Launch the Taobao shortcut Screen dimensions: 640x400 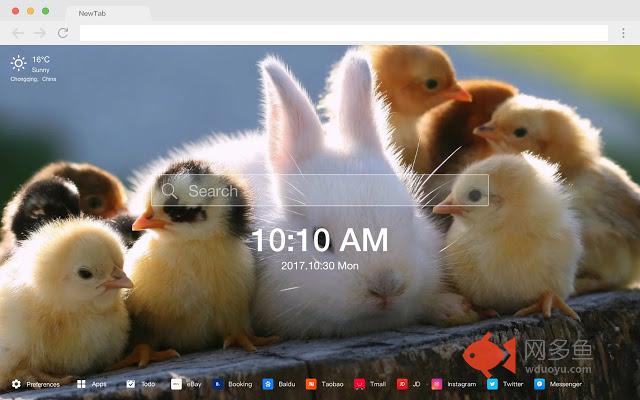click(x=312, y=384)
